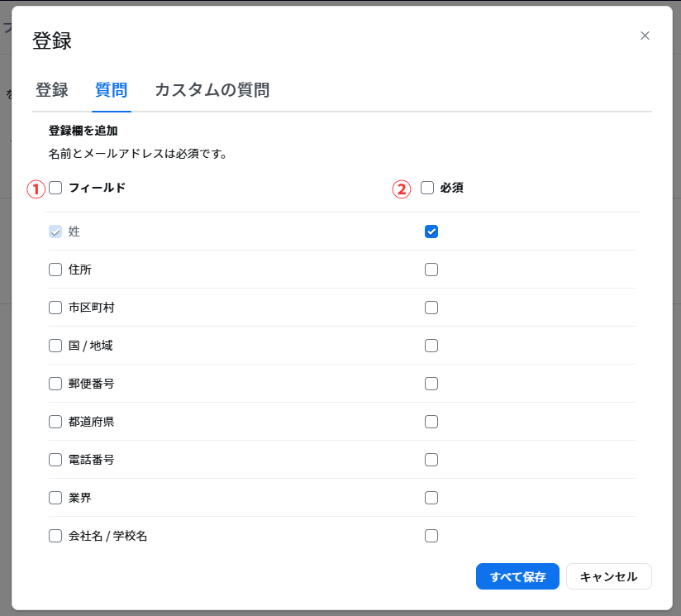Click すべて保存 button
The image size is (681, 616).
pos(517,576)
